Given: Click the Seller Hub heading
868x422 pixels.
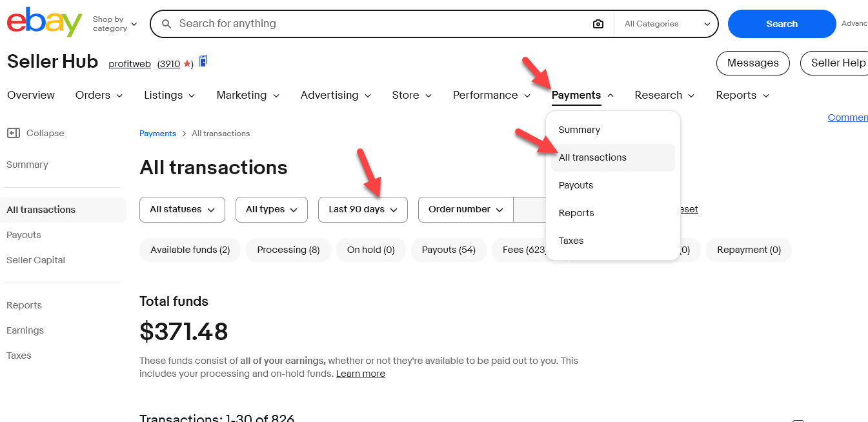Looking at the screenshot, I should (x=52, y=62).
